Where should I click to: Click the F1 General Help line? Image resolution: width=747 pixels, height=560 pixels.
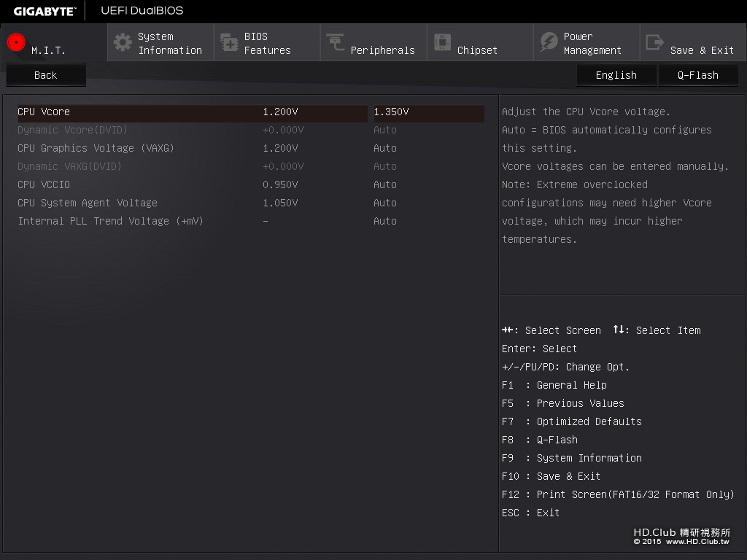[554, 385]
